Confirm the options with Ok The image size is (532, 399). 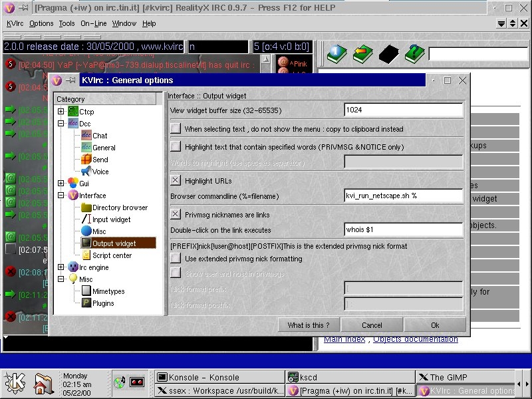click(x=435, y=325)
